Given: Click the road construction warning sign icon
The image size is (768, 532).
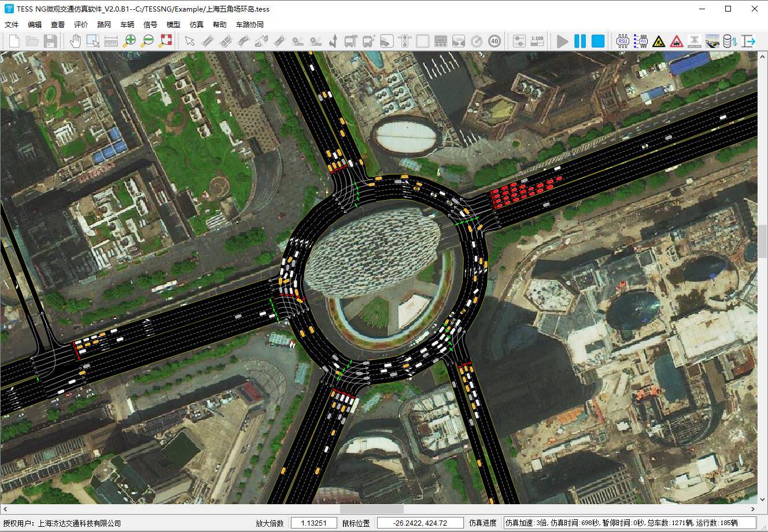Looking at the screenshot, I should 658,41.
